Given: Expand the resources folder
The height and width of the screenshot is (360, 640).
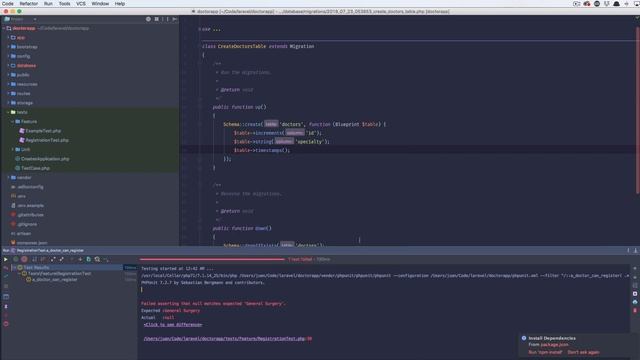Looking at the screenshot, I should pyautogui.click(x=8, y=84).
